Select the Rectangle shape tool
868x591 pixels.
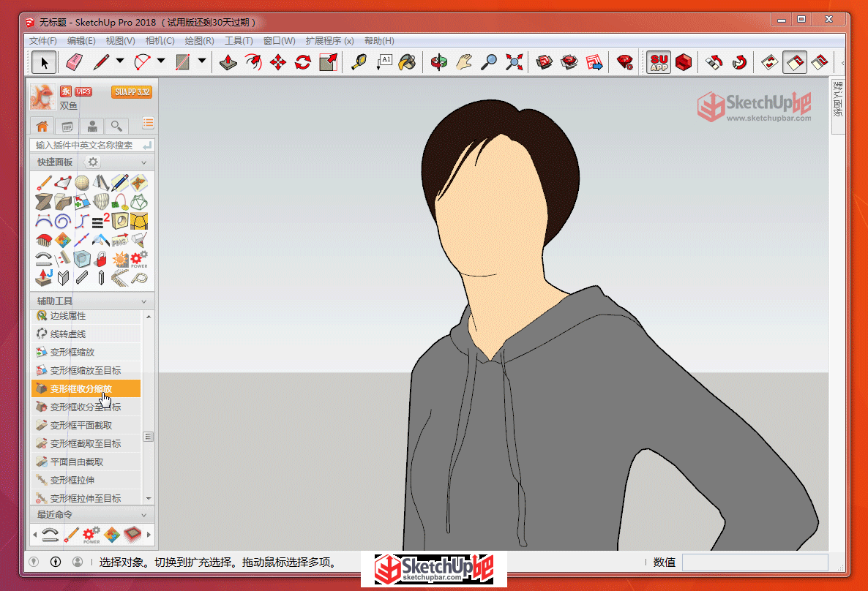click(x=183, y=62)
